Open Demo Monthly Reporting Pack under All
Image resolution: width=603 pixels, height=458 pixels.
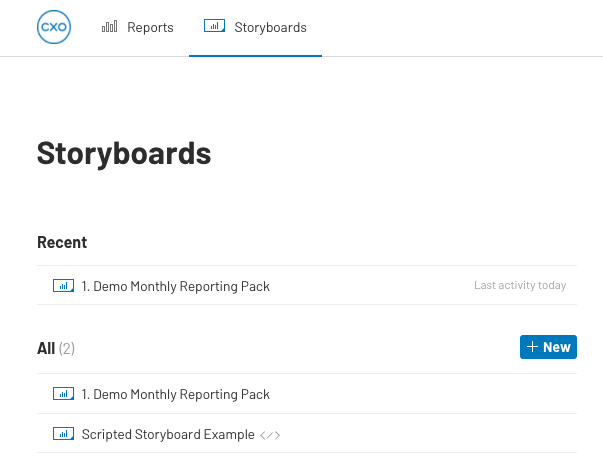click(175, 394)
